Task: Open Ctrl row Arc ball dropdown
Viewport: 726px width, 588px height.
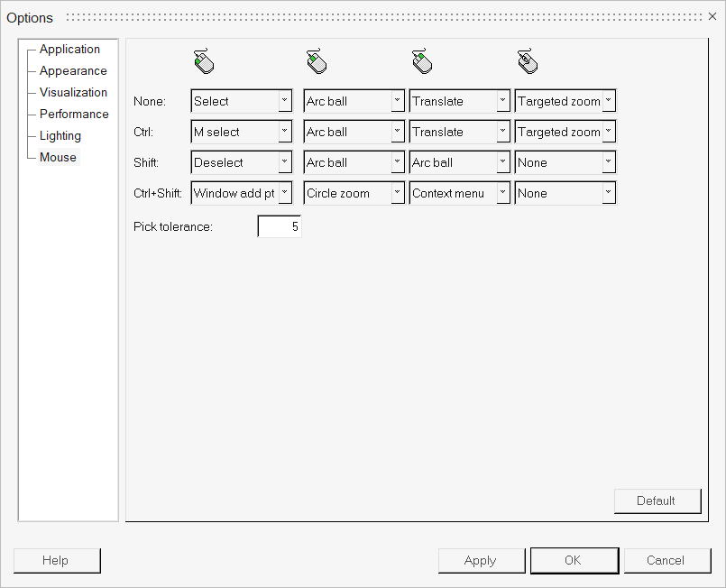Action: point(354,132)
